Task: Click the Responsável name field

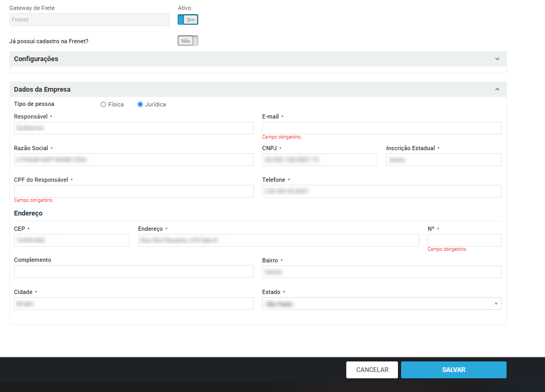Action: pyautogui.click(x=134, y=128)
